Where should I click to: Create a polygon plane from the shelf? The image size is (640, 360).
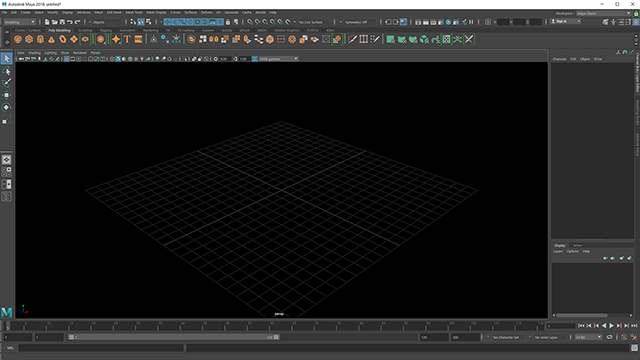pos(74,39)
